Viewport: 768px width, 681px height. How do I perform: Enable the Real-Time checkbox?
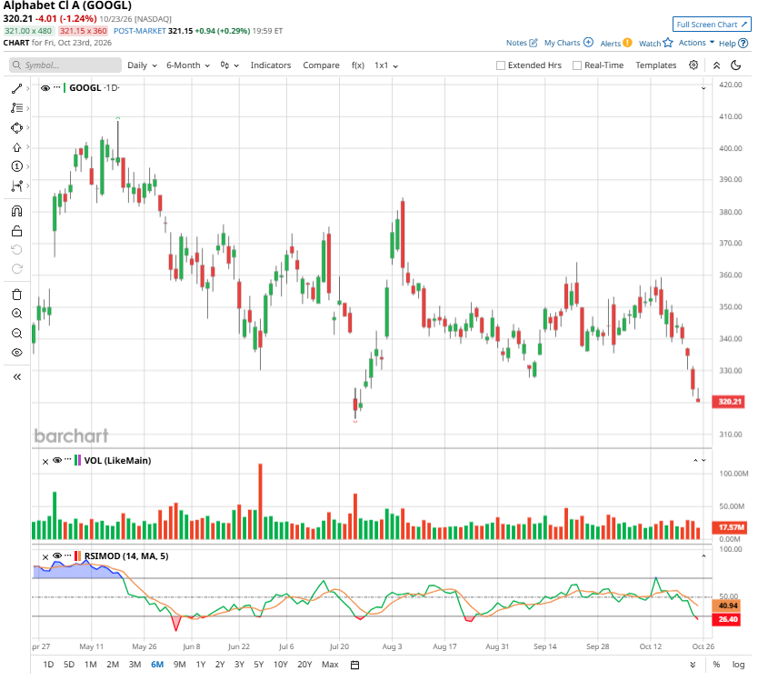click(x=577, y=65)
